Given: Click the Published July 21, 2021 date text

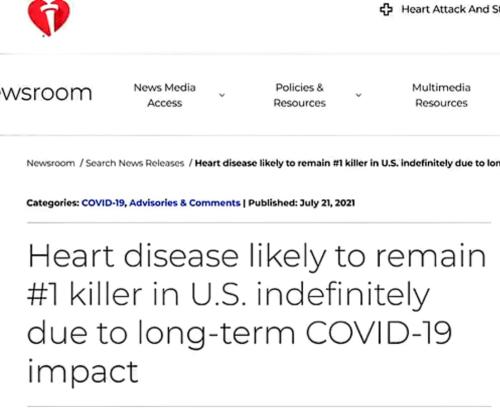Looking at the screenshot, I should [302, 203].
